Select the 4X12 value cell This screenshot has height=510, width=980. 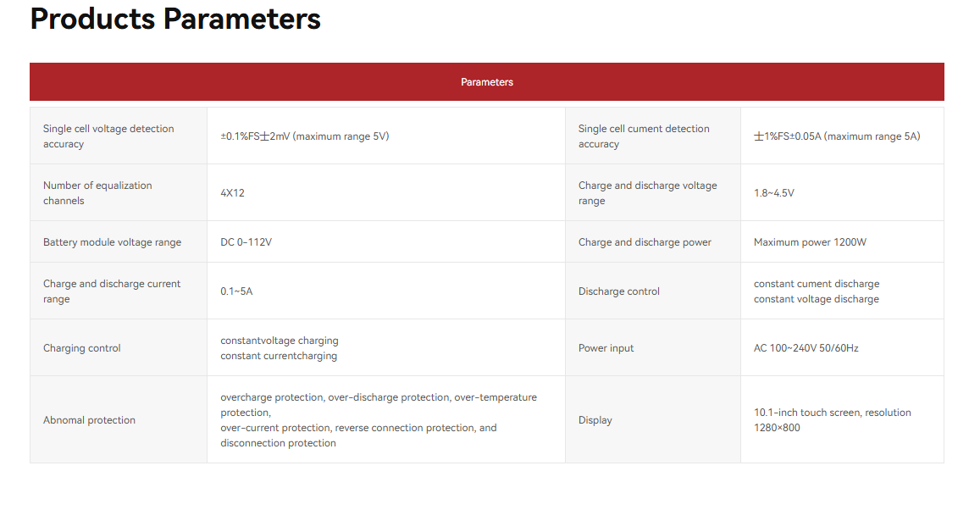(233, 193)
